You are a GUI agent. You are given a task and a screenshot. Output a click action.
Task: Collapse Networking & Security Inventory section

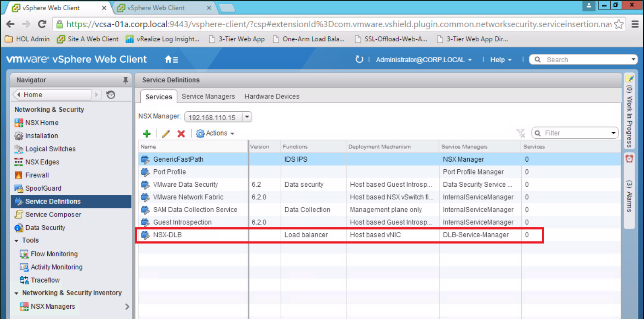pos(17,293)
